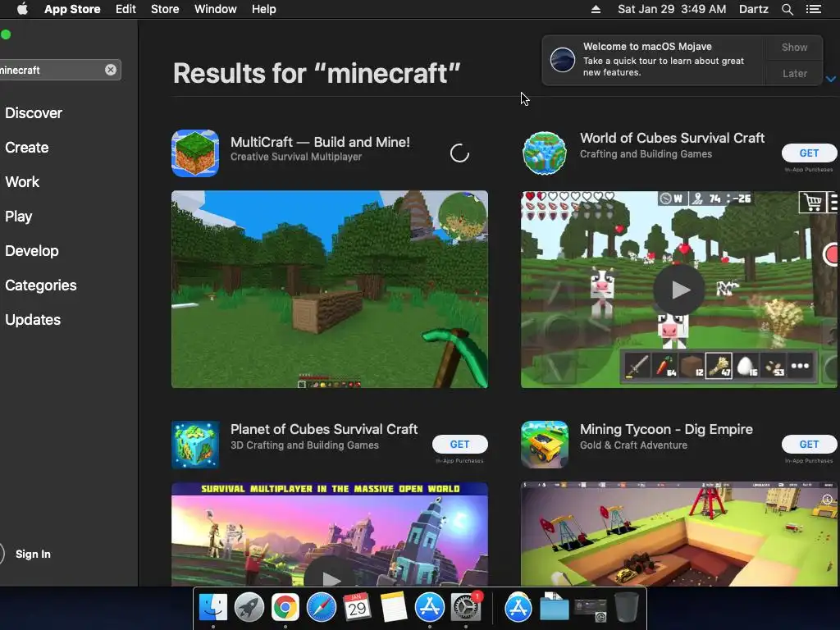This screenshot has height=630, width=840.
Task: Open the App Store menu
Action: coord(72,9)
